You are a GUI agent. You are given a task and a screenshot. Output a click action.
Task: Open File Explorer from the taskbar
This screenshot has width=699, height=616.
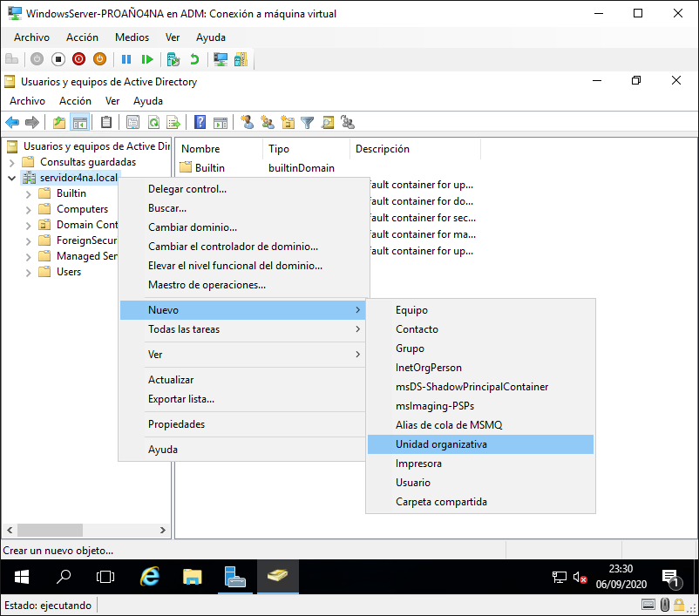click(192, 577)
